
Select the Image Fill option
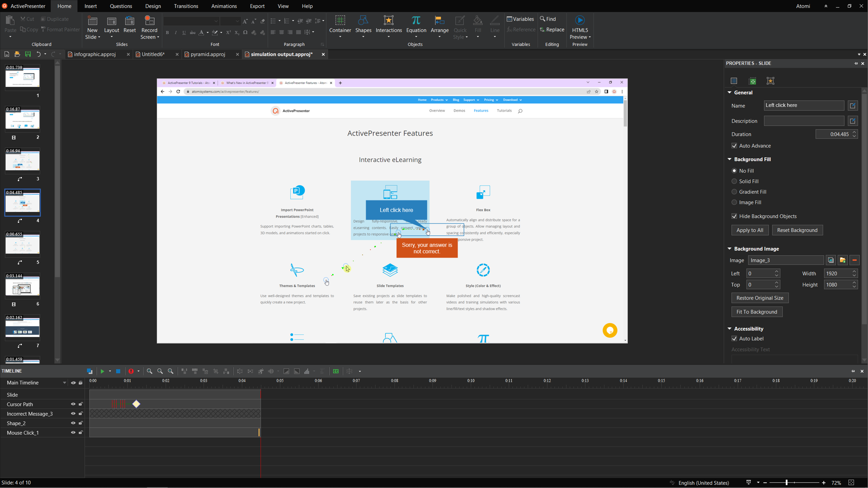(x=734, y=202)
